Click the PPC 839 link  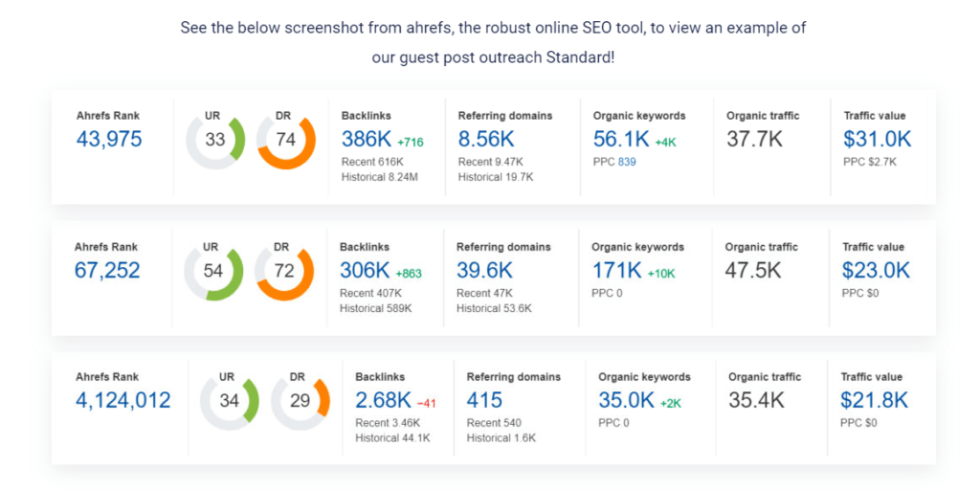click(x=627, y=162)
